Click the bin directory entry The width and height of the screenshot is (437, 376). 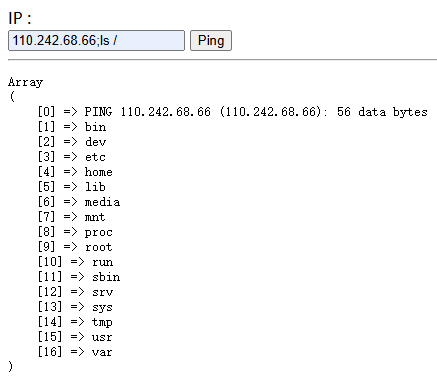coord(95,127)
